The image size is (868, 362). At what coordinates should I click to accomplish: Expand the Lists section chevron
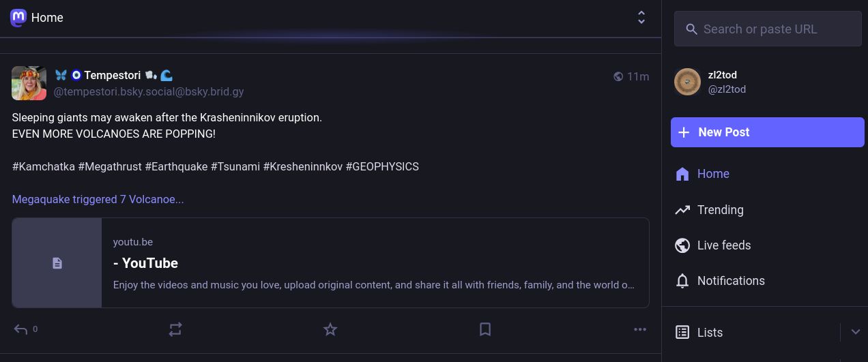(855, 332)
